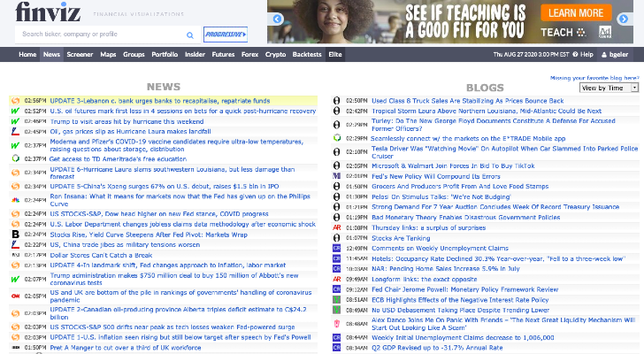Click the E*TRADE icon in the blogs list
This screenshot has width=644, height=354.
[336, 138]
